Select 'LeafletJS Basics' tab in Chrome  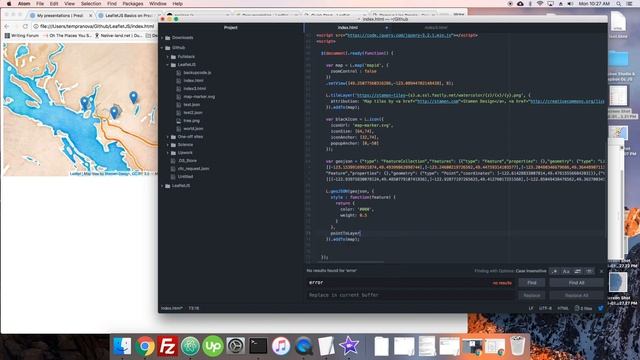(x=128, y=16)
